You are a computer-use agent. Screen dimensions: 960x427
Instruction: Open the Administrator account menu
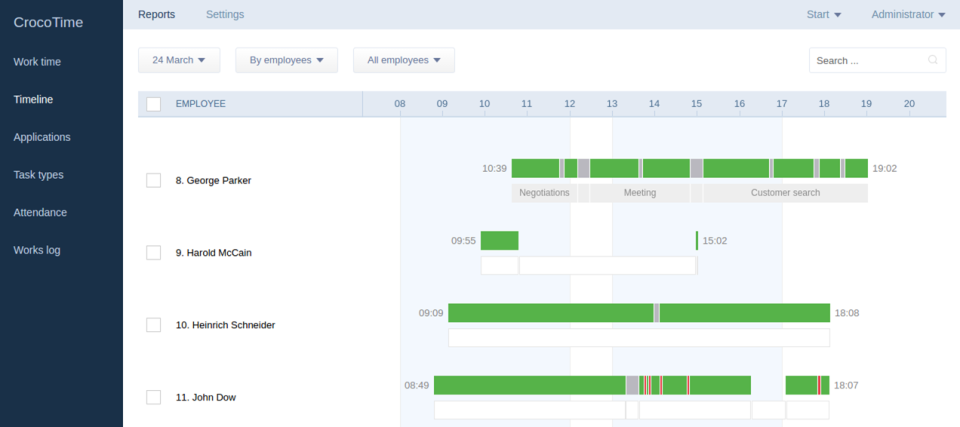coord(909,14)
